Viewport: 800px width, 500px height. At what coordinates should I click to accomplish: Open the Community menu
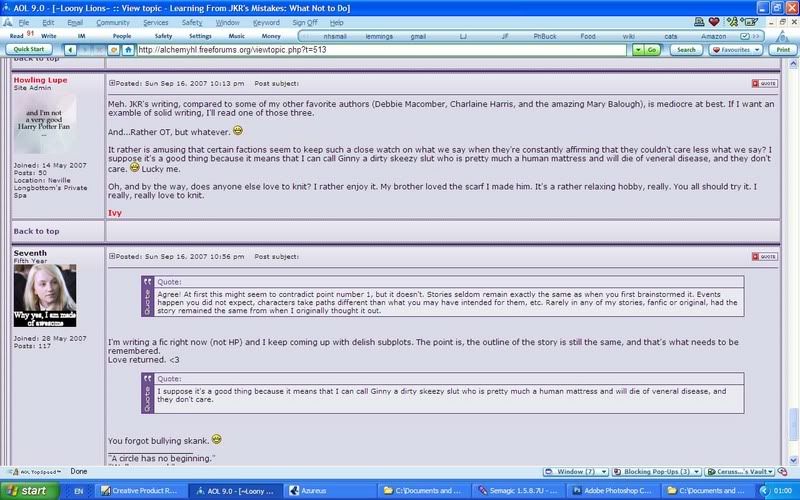point(112,22)
